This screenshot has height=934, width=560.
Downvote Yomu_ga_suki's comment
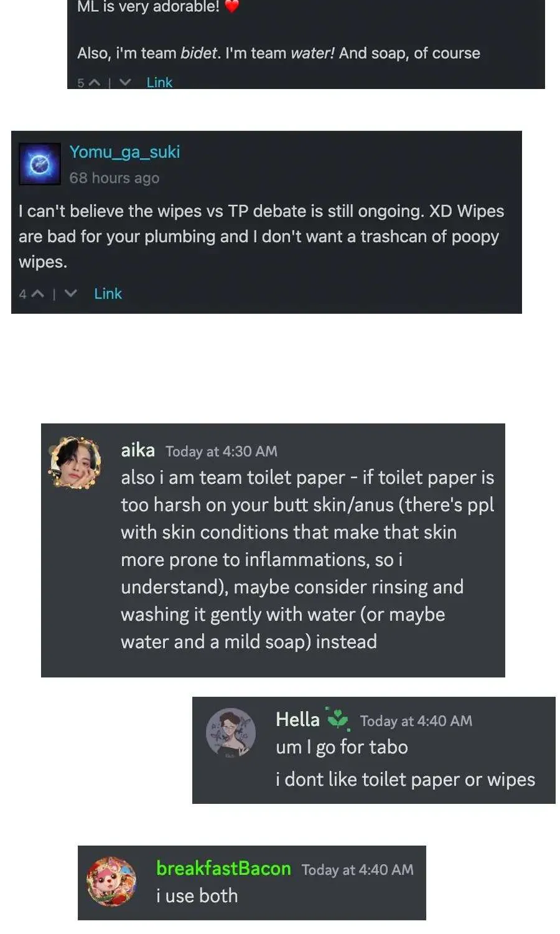pos(71,293)
